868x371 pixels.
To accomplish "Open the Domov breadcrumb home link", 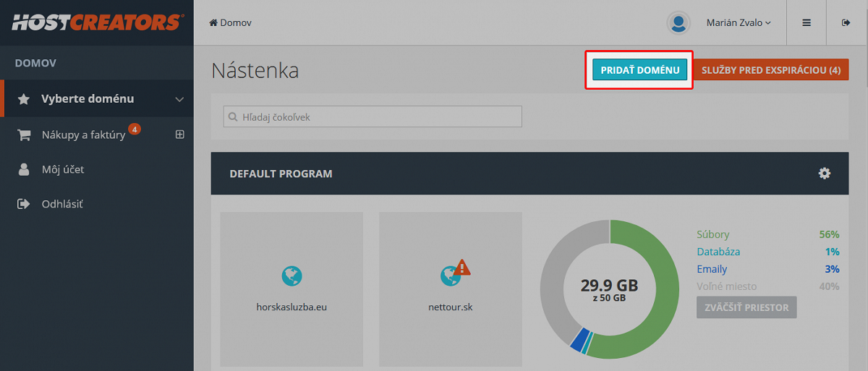I will click(x=230, y=22).
